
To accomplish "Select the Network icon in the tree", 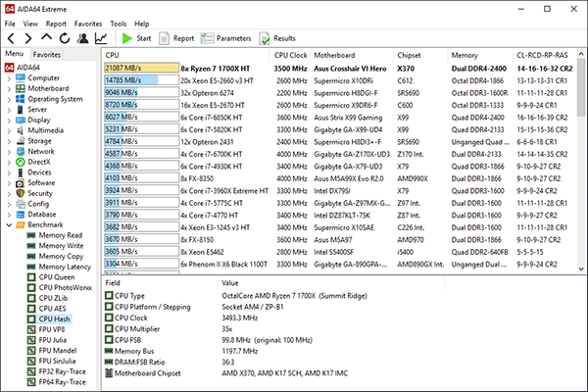I will [21, 151].
